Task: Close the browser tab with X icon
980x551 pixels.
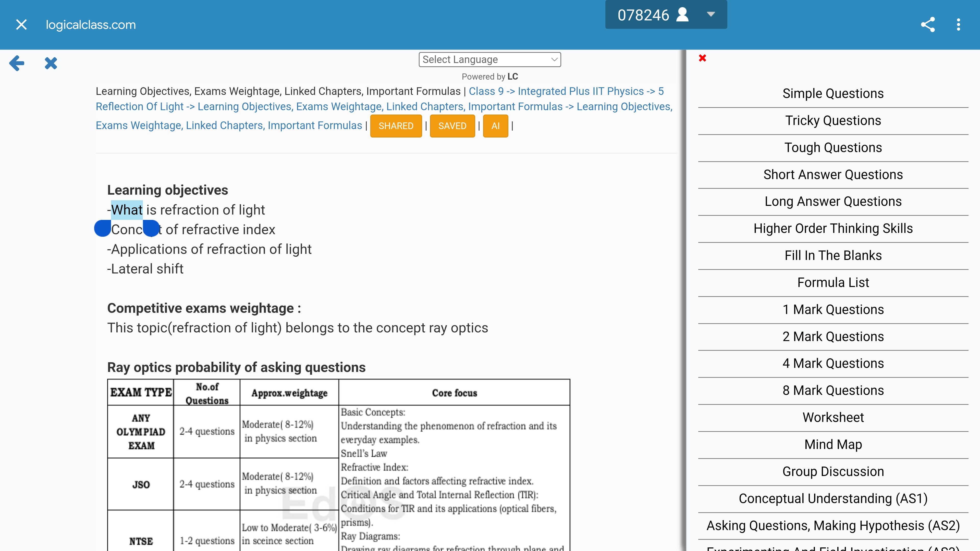Action: [x=21, y=25]
